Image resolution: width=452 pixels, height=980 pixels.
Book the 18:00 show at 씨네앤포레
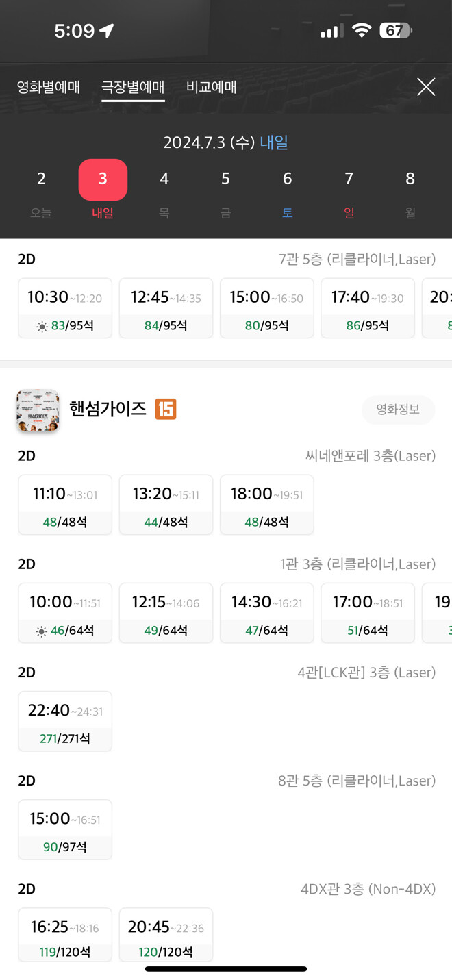tap(266, 505)
